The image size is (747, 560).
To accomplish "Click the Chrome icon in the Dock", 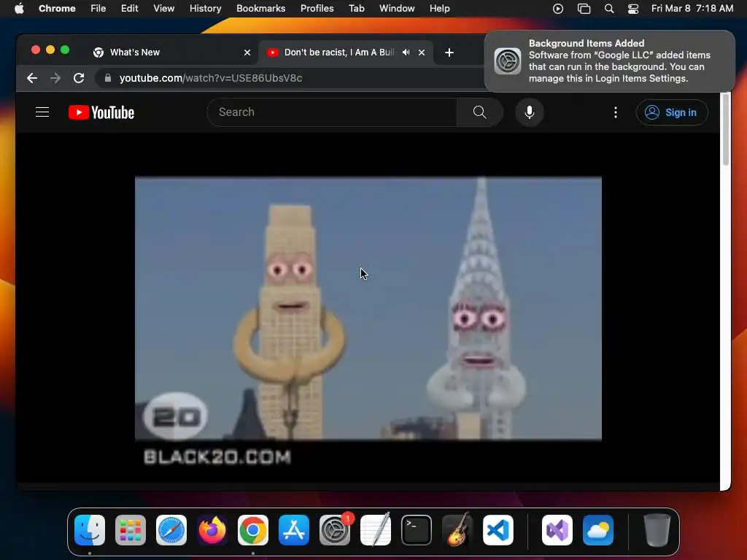I will (x=253, y=530).
